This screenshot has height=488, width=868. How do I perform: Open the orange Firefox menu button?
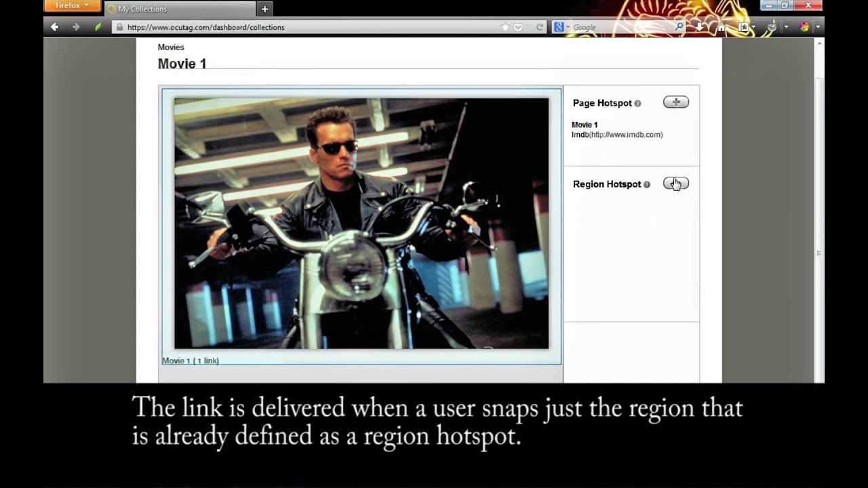71,5
